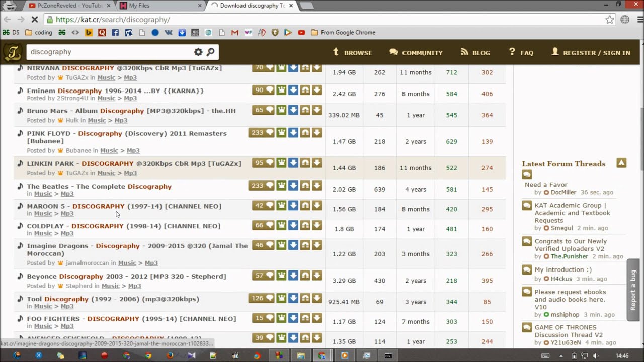Click the taskbar clock showing 14:46
644x362 pixels.
[x=622, y=356]
